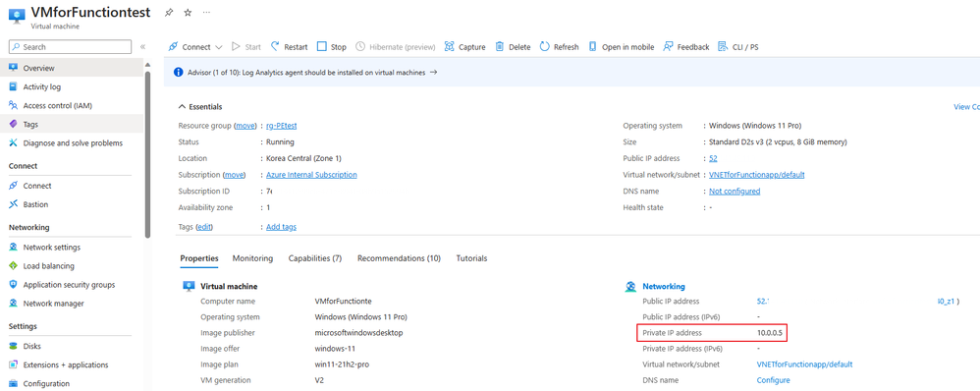The image size is (980, 391).
Task: Switch to Capabilities (7) tab
Action: pyautogui.click(x=315, y=258)
